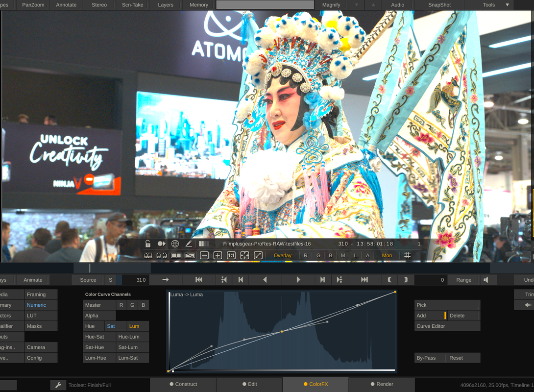Click the Reset button
The height and width of the screenshot is (392, 534).
pyautogui.click(x=463, y=358)
